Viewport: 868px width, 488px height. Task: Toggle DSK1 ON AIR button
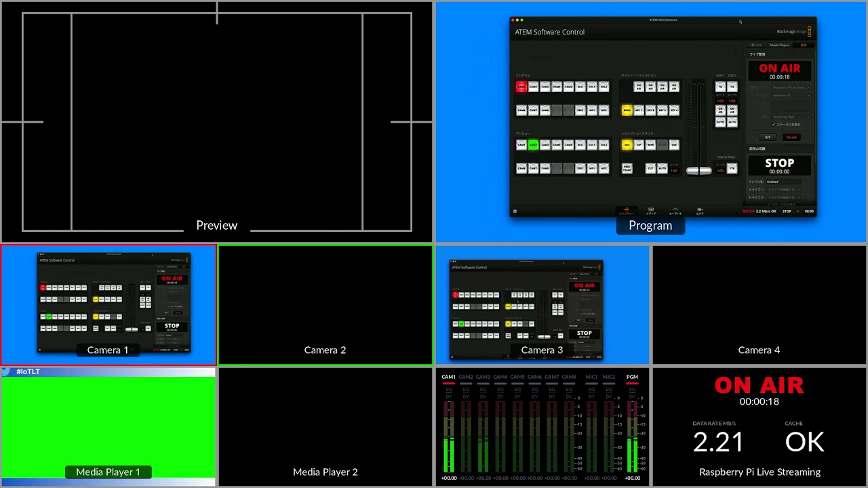click(720, 110)
